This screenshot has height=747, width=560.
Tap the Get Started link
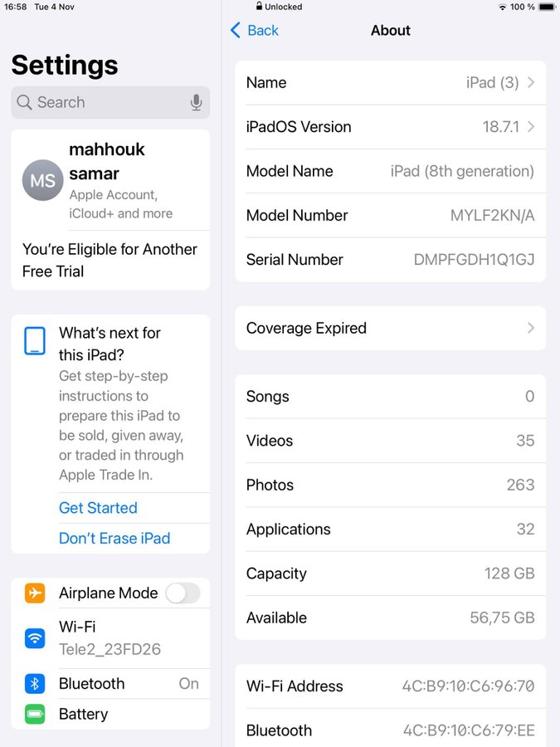pos(98,508)
